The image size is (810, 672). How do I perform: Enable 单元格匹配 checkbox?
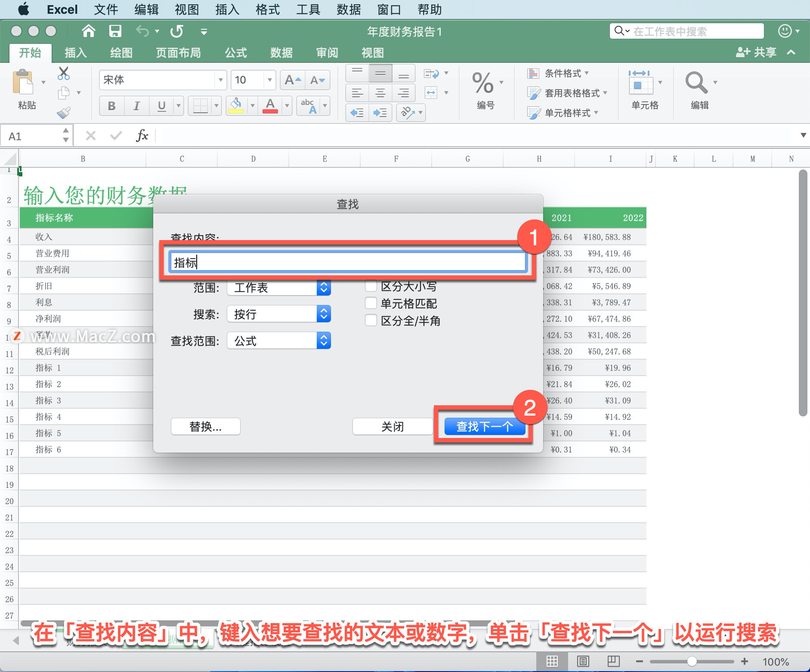coord(371,303)
